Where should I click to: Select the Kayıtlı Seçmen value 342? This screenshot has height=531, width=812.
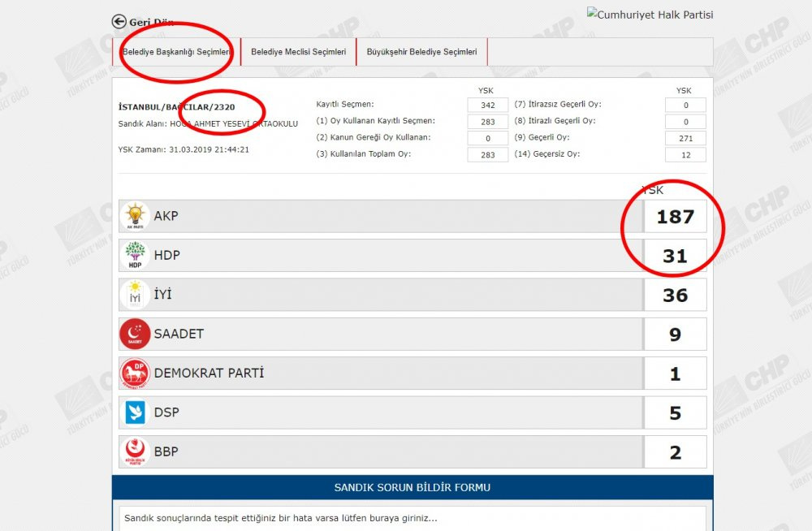point(488,106)
